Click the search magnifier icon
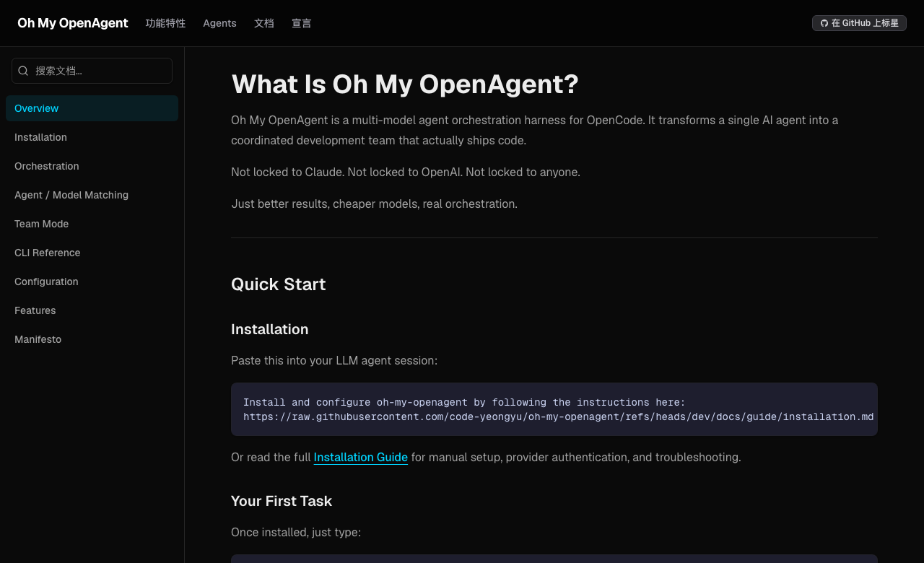Viewport: 924px width, 563px height. pos(23,71)
